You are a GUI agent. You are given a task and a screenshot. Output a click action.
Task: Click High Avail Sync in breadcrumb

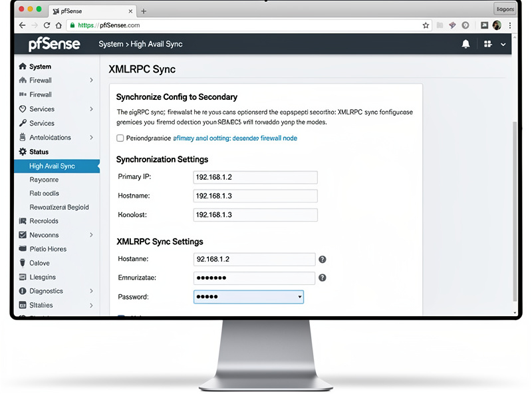tap(156, 44)
